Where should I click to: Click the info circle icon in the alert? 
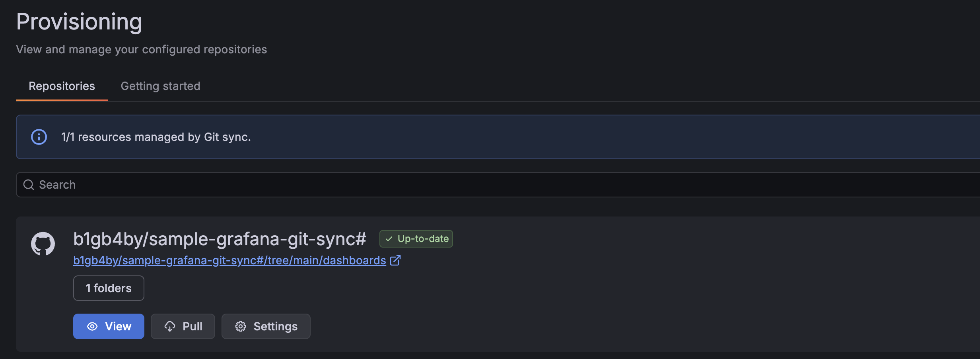(39, 137)
